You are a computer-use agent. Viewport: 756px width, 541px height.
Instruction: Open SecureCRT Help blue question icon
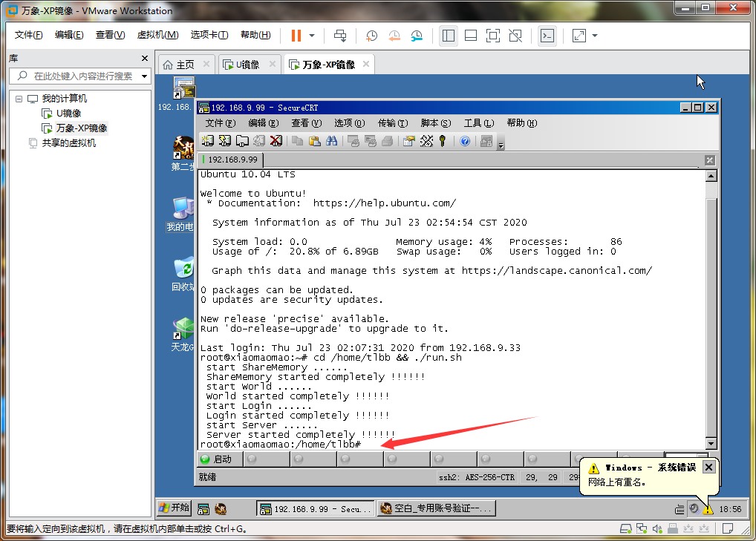pos(465,141)
